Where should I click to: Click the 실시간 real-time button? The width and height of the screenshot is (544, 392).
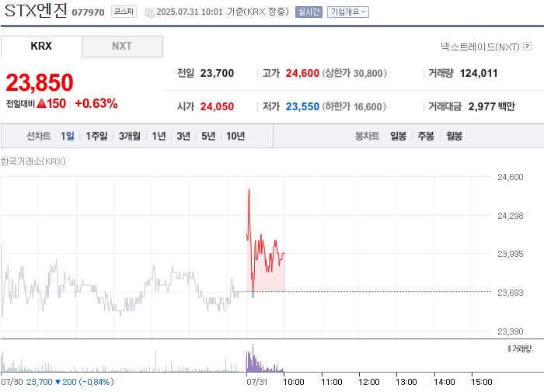tap(309, 12)
